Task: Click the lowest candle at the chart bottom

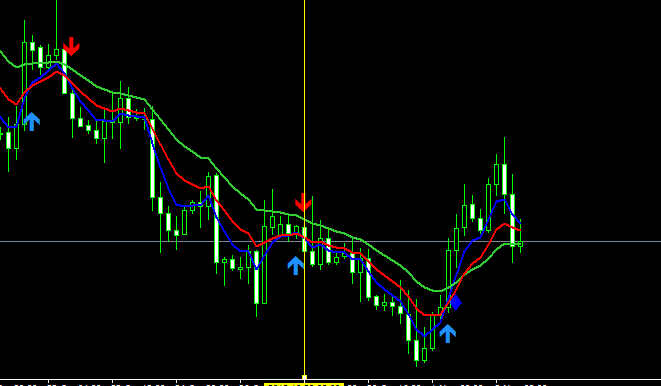Action: pyautogui.click(x=416, y=351)
